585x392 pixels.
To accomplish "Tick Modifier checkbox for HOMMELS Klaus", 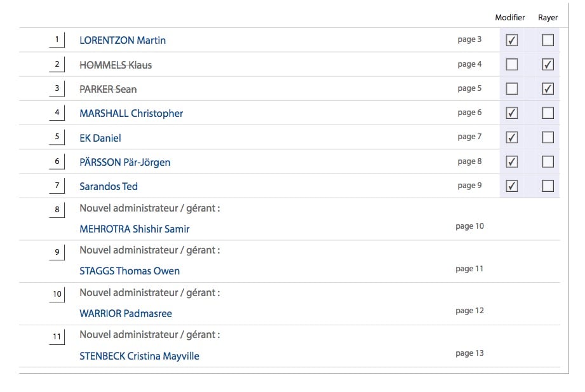I will (x=512, y=65).
